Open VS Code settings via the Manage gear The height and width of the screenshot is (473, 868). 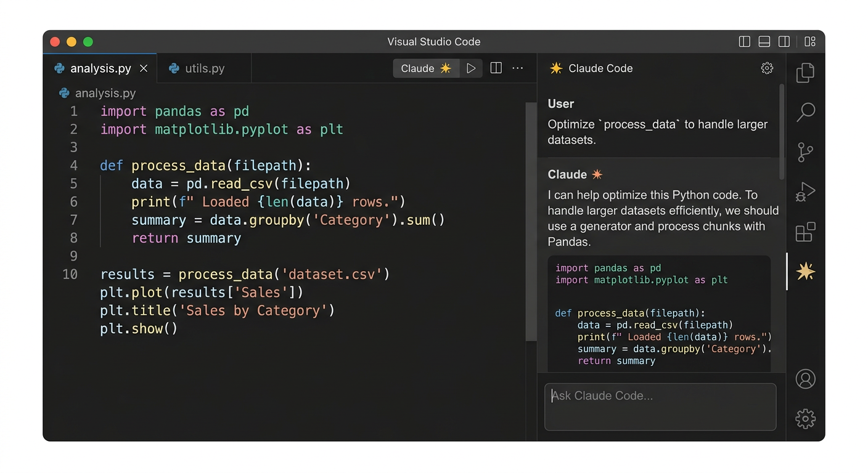click(x=805, y=418)
